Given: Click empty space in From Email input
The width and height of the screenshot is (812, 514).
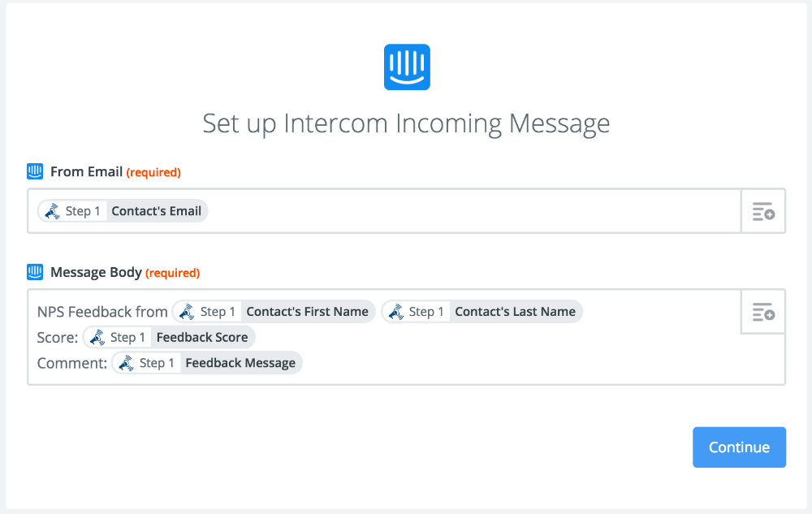Looking at the screenshot, I should click(x=471, y=212).
